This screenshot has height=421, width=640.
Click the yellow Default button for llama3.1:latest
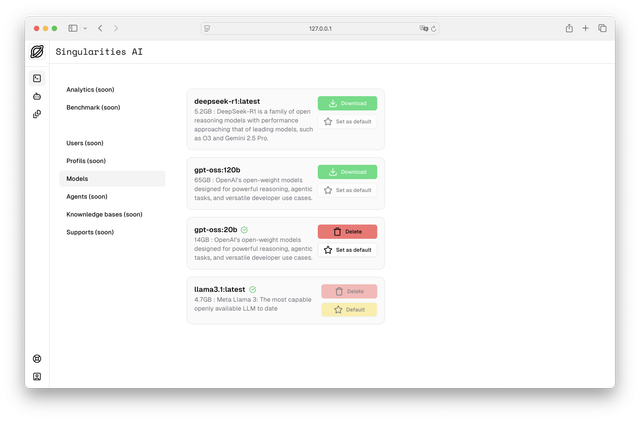point(349,310)
